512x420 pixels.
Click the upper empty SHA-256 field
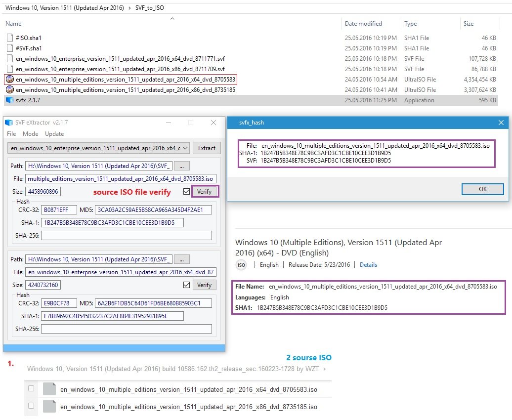coord(127,236)
